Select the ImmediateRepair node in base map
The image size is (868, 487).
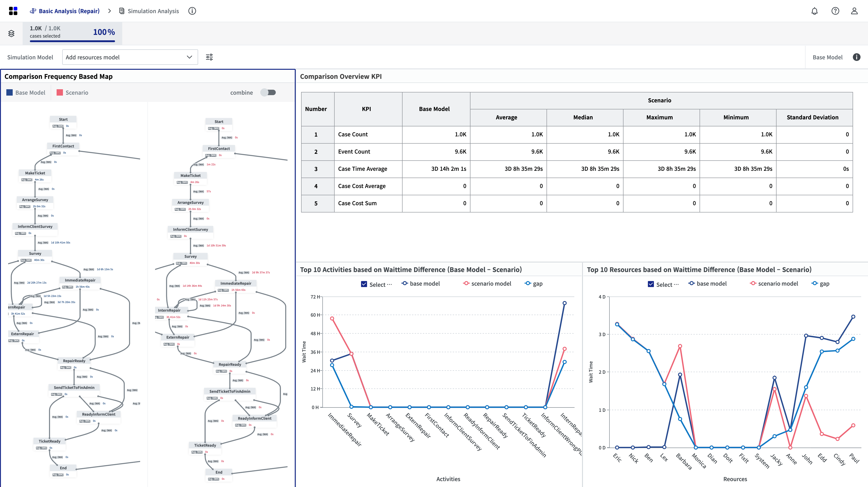80,280
